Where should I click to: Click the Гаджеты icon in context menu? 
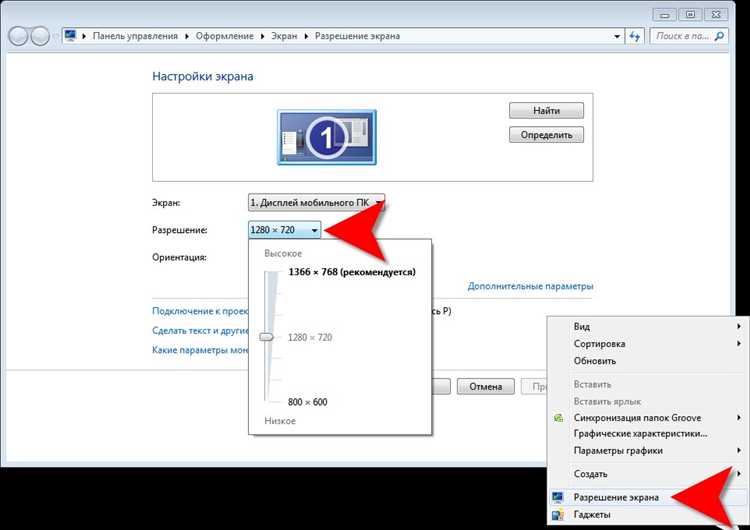point(559,515)
